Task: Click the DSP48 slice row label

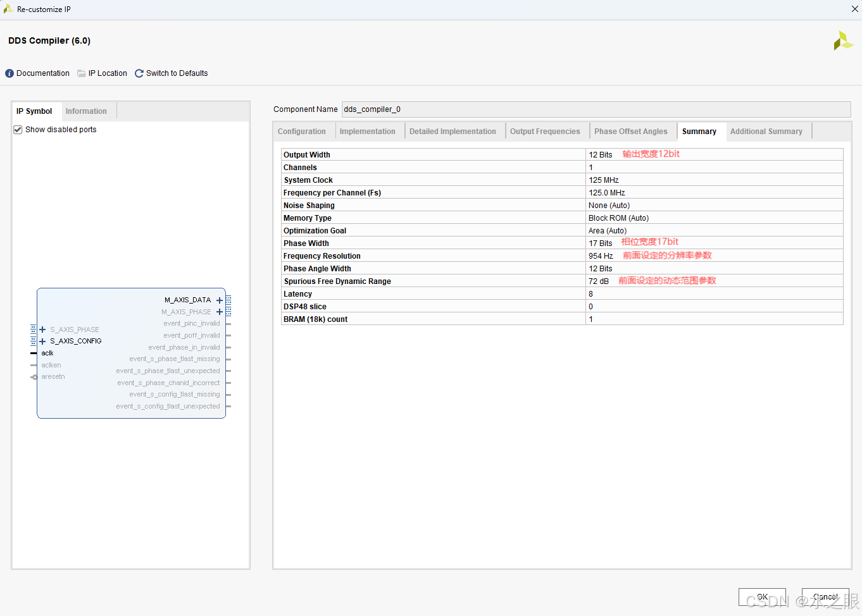Action: click(x=305, y=307)
